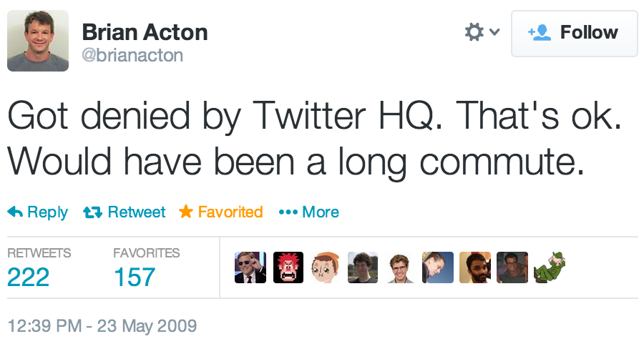Retweet this tweet
Screen dimensions: 644x339
(125, 212)
